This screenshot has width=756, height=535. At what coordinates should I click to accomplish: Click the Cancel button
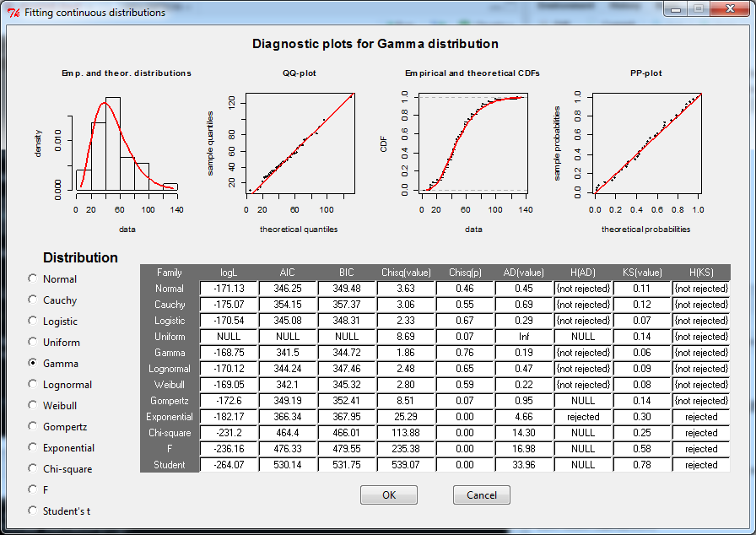tap(482, 495)
